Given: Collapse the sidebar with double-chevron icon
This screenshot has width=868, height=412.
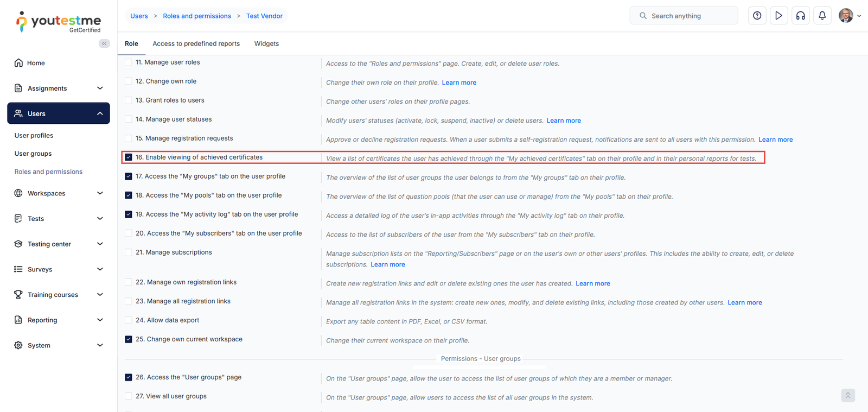Looking at the screenshot, I should [104, 43].
